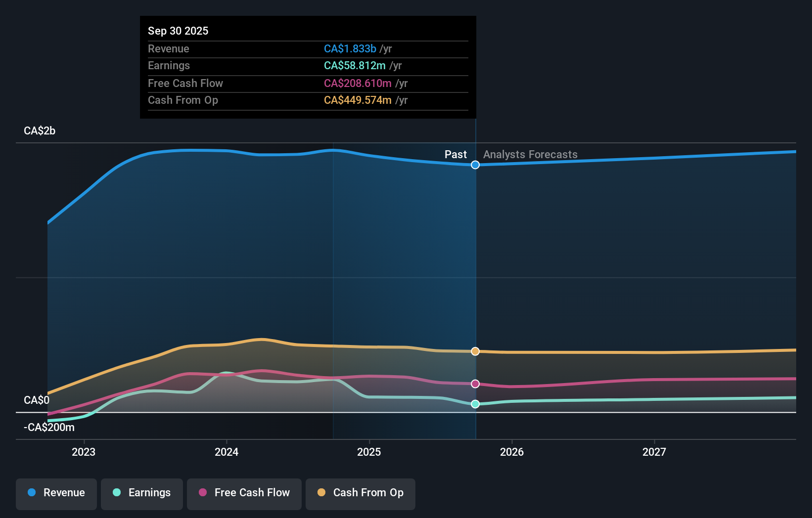Select the pink Free Cash Flow marker
Screen dimensions: 812x518
[475, 384]
